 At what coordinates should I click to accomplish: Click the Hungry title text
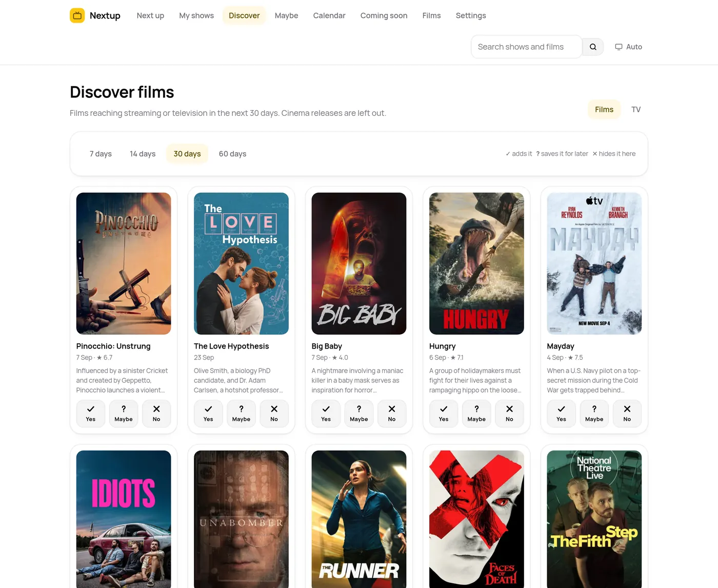(x=443, y=346)
